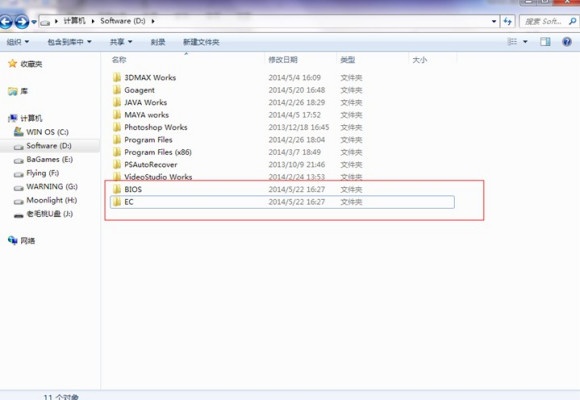This screenshot has height=400, width=580.
Task: Open the (J:) USB drive in sidebar
Action: [50, 214]
